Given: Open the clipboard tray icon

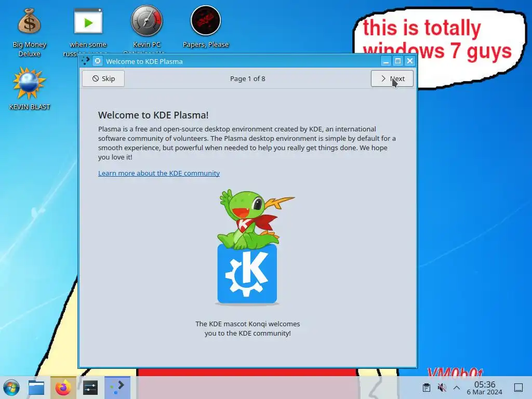Looking at the screenshot, I should (427, 388).
